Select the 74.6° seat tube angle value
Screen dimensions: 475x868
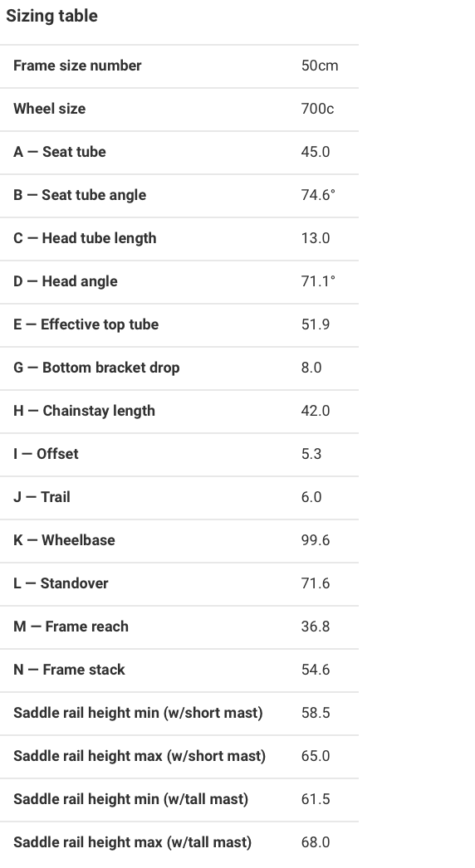318,195
